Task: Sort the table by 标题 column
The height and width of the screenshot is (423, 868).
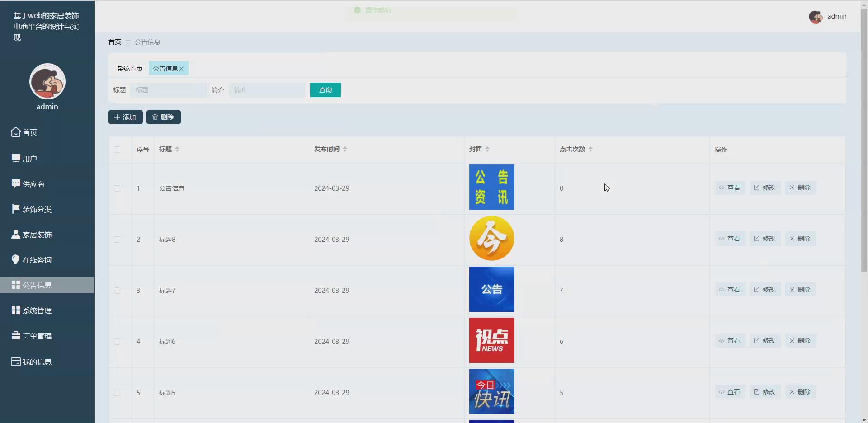Action: point(177,149)
